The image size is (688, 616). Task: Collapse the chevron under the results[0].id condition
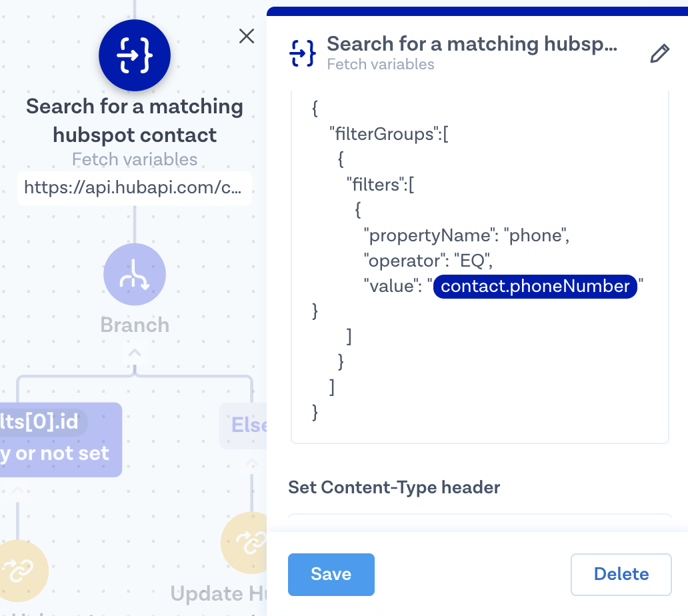(18, 492)
